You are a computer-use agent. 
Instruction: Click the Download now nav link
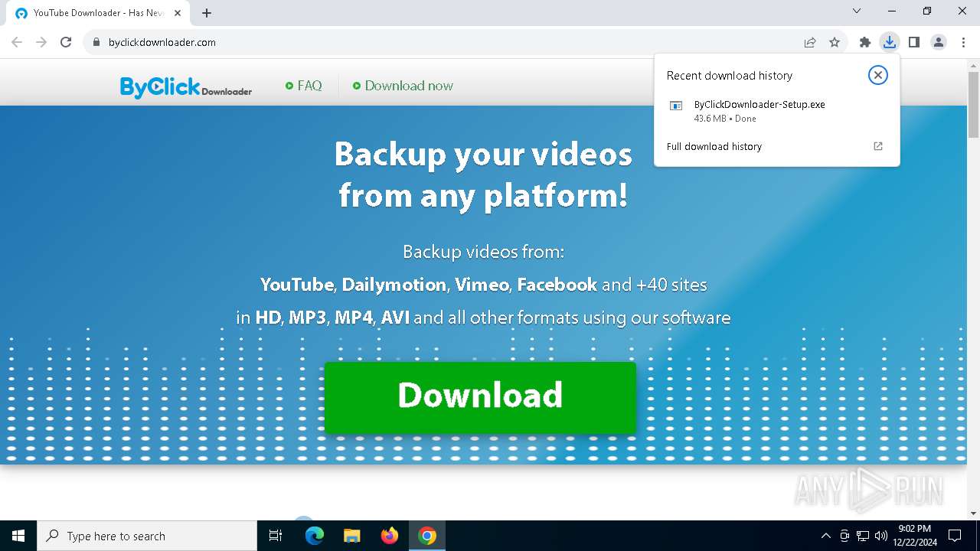tap(403, 86)
